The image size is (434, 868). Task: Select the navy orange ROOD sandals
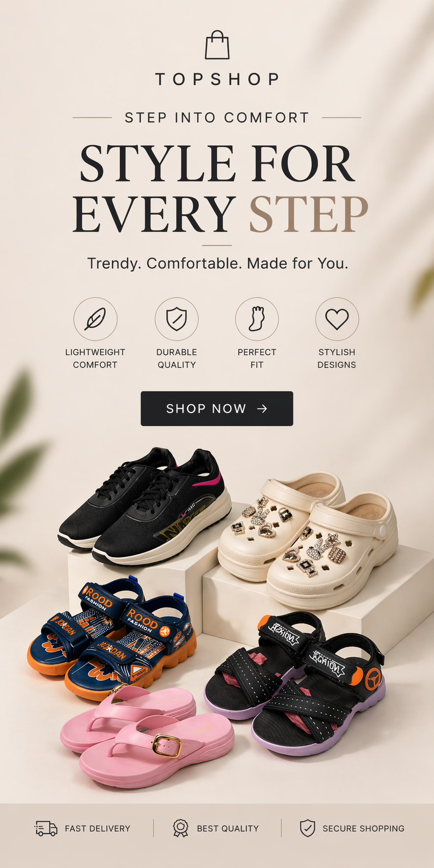(x=112, y=639)
